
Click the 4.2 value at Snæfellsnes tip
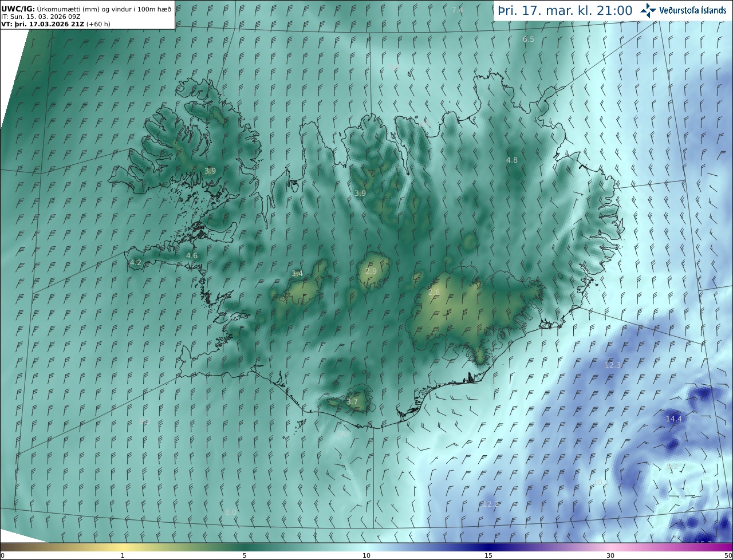tap(136, 263)
